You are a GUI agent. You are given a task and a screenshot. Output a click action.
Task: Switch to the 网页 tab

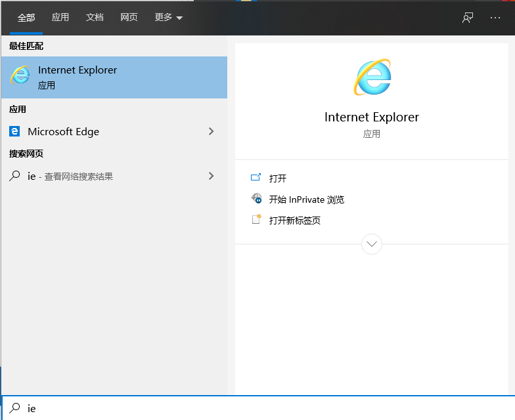[x=129, y=18]
